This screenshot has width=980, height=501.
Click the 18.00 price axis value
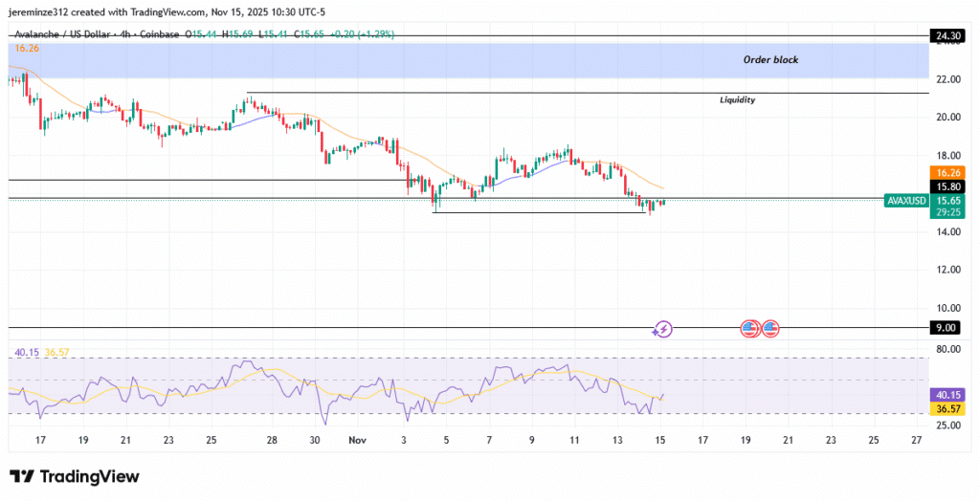pyautogui.click(x=948, y=156)
